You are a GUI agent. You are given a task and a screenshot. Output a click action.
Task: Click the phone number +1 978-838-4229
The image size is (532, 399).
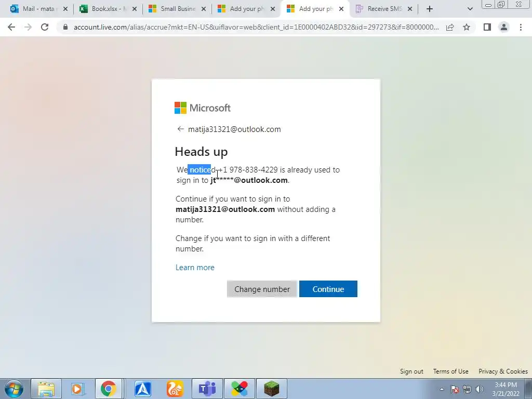248,170
